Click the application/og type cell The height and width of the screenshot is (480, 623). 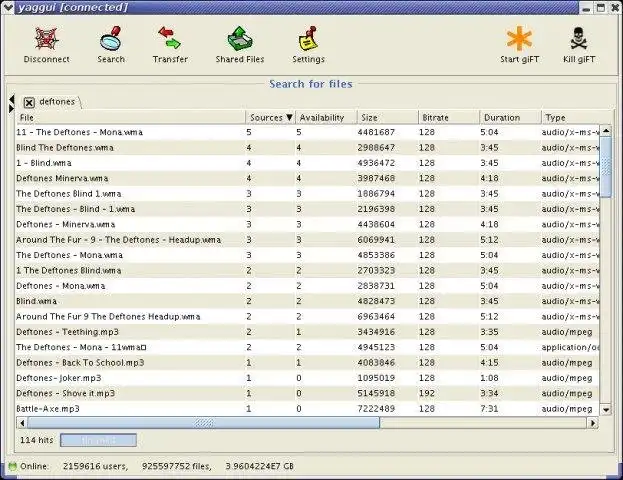(571, 347)
